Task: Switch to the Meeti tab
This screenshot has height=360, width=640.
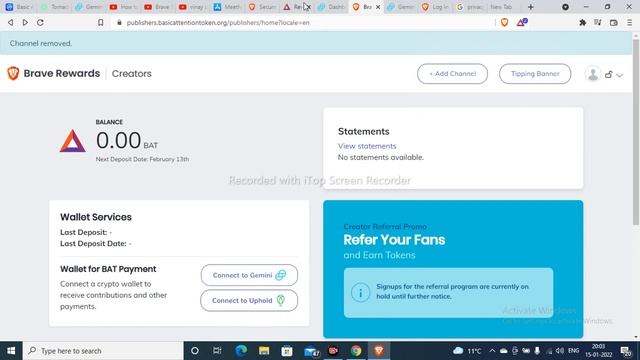Action: (228, 7)
